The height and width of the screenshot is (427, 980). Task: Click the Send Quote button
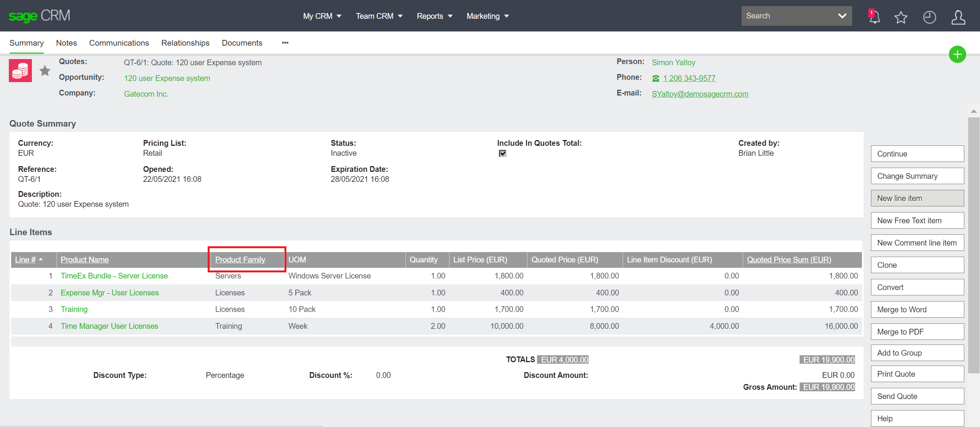(917, 396)
